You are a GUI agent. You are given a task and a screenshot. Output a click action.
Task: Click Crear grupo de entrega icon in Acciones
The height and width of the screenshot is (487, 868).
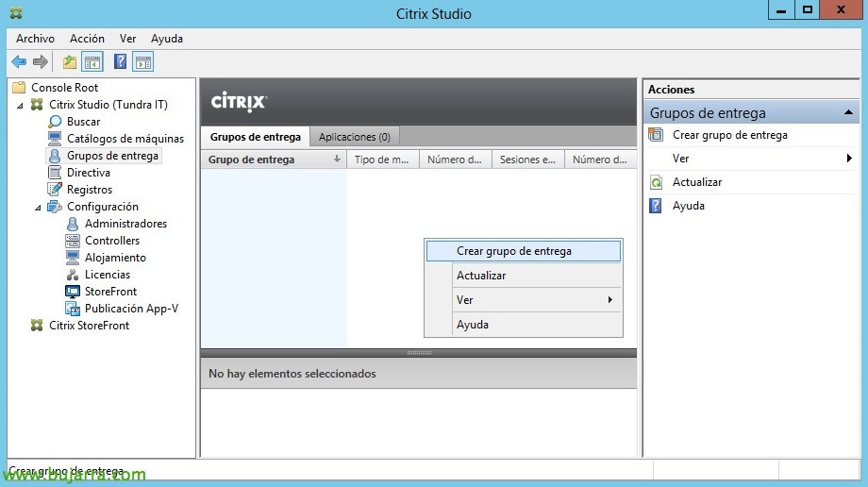click(x=656, y=135)
